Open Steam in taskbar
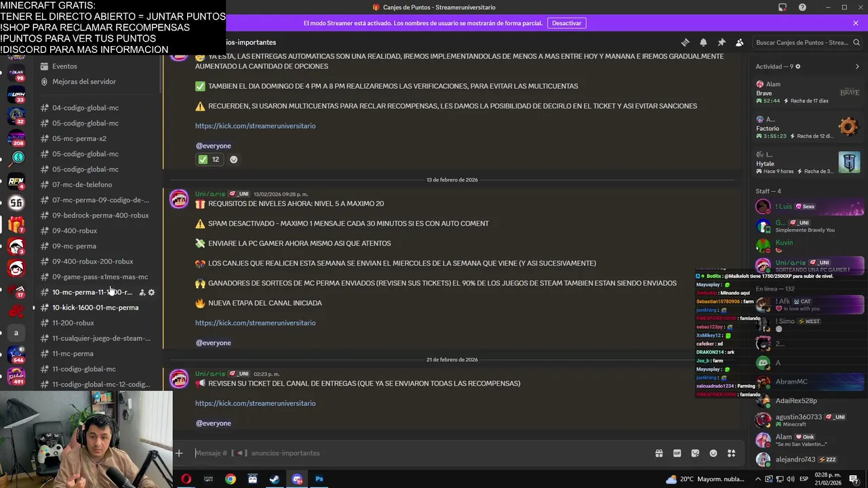 (x=275, y=479)
